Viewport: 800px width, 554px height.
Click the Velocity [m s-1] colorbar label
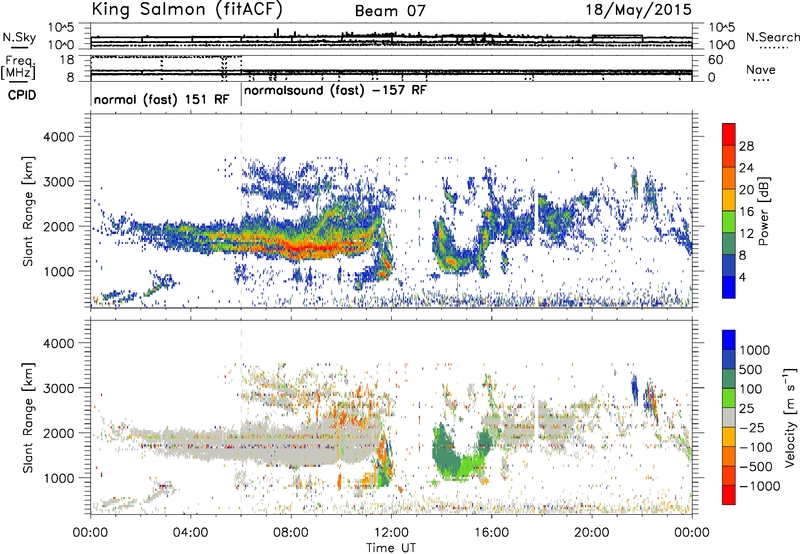click(790, 417)
